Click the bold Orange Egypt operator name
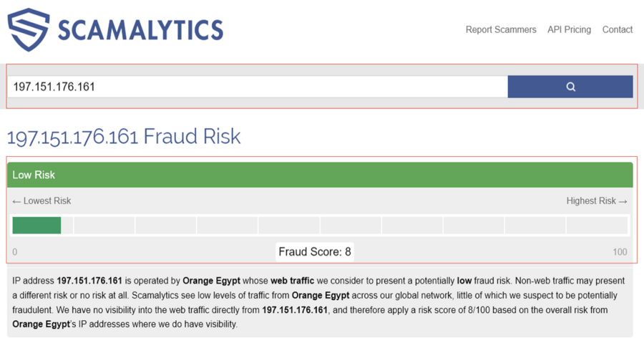644x343 pixels. (x=211, y=281)
